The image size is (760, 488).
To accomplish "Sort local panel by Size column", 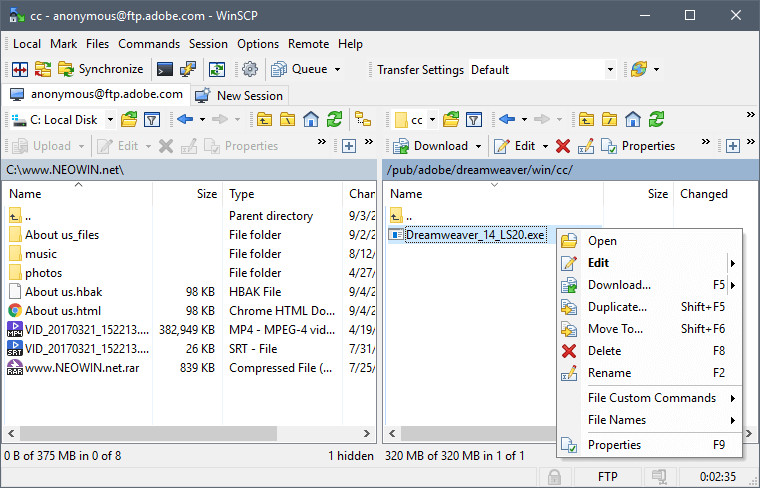I will 188,194.
